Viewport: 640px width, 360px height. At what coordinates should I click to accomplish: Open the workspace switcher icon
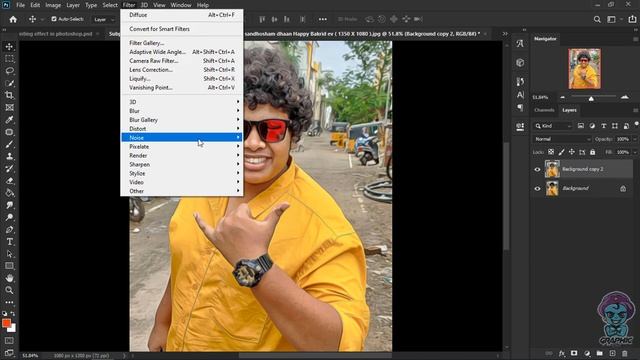[611, 19]
